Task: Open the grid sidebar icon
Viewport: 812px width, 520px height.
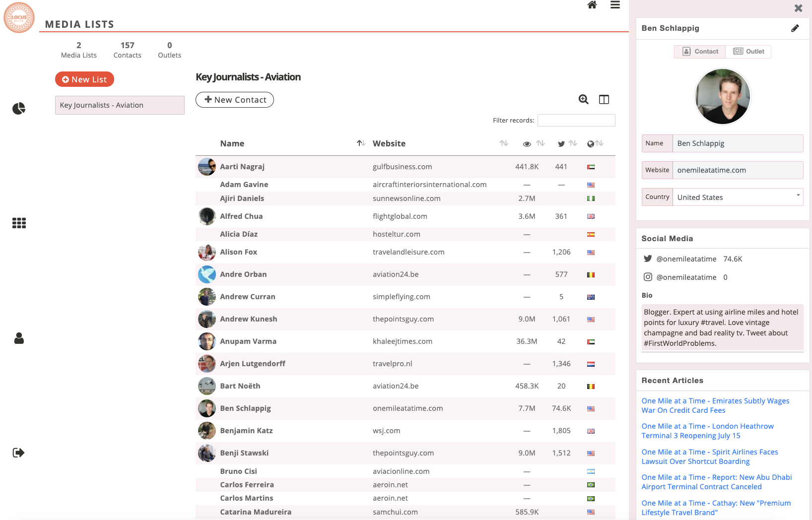Action: coord(19,223)
